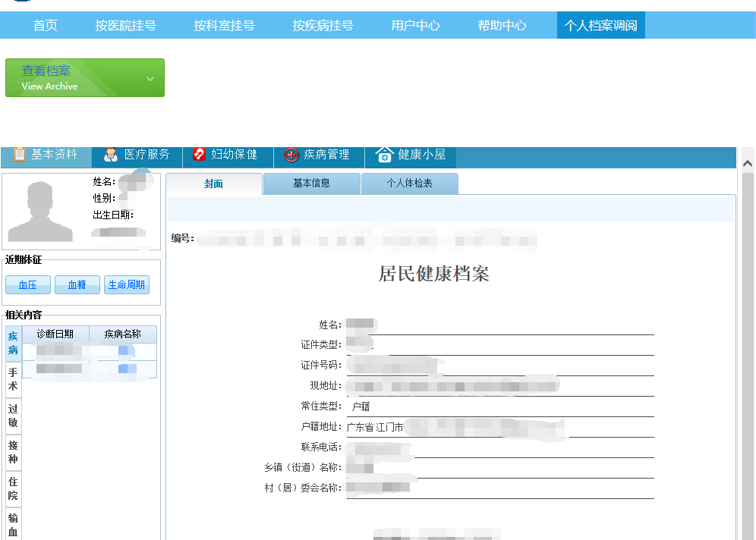This screenshot has width=756, height=540.
Task: Click the 血压 button
Action: coord(28,285)
